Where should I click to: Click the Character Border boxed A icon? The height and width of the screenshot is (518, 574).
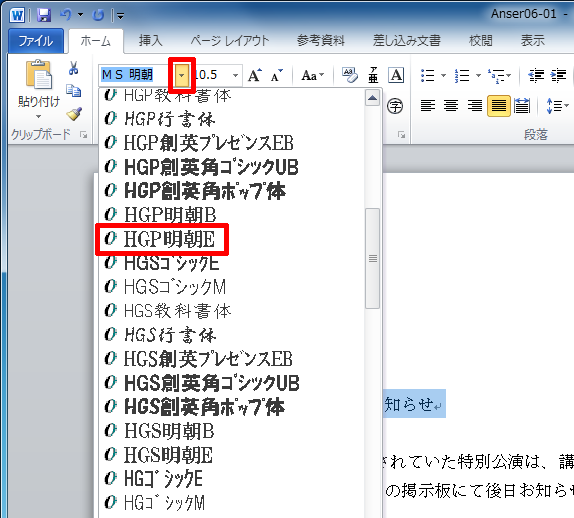pos(396,75)
